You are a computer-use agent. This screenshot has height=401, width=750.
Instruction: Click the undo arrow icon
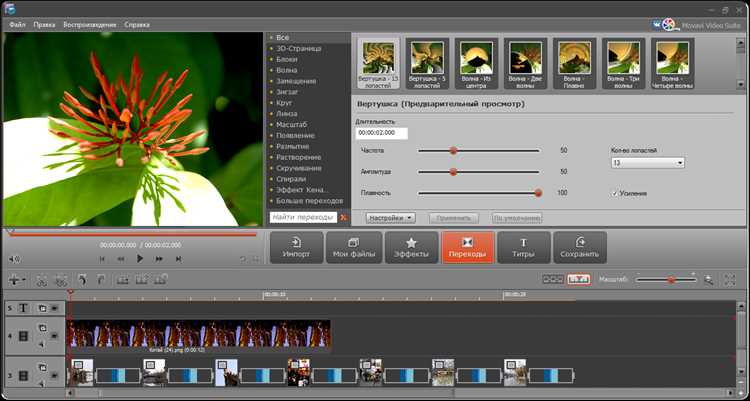(82, 280)
